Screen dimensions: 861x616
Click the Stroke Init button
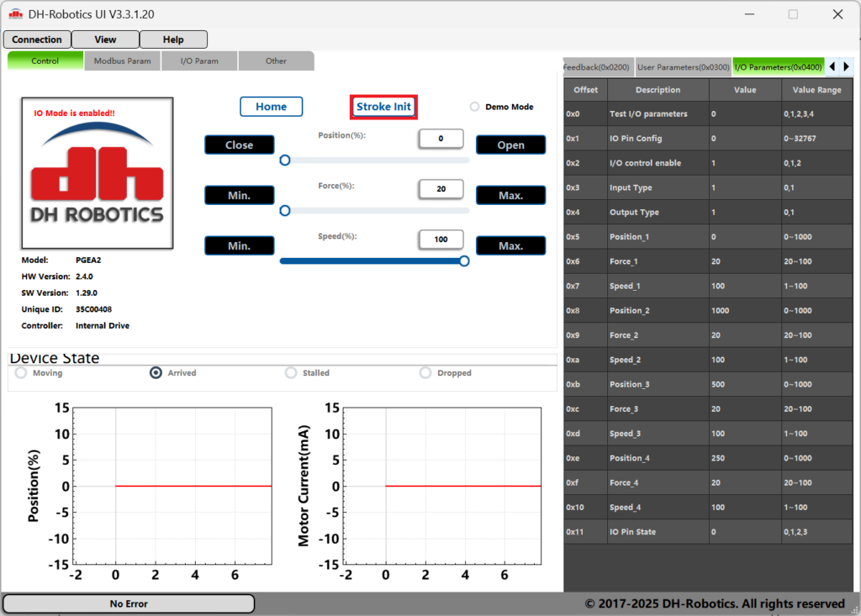pyautogui.click(x=383, y=107)
